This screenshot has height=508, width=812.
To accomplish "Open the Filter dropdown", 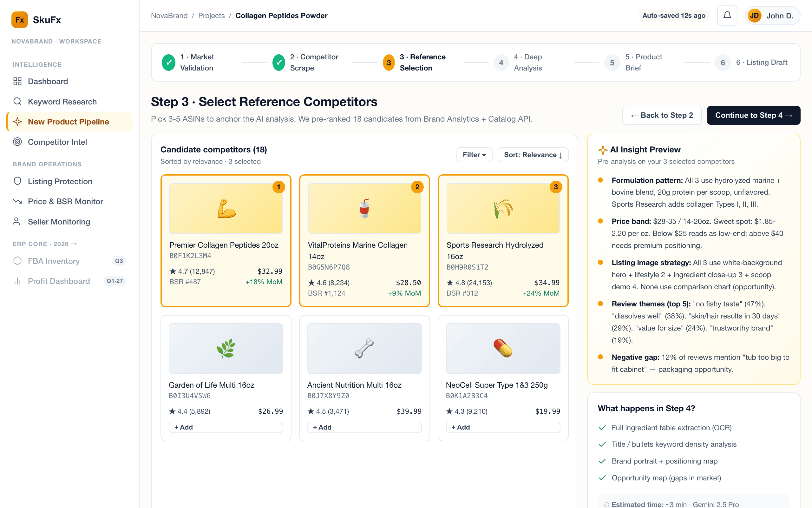I will click(x=474, y=155).
